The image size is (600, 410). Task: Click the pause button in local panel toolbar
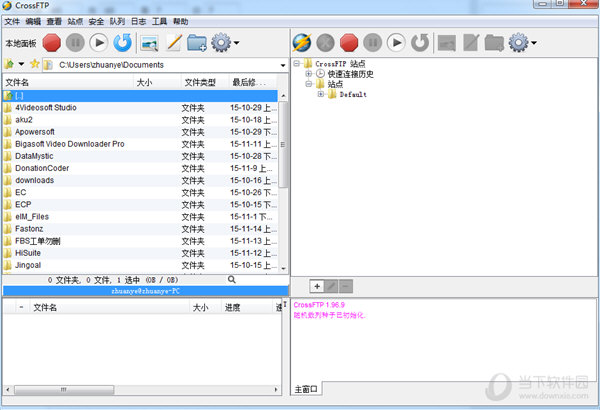[x=75, y=42]
